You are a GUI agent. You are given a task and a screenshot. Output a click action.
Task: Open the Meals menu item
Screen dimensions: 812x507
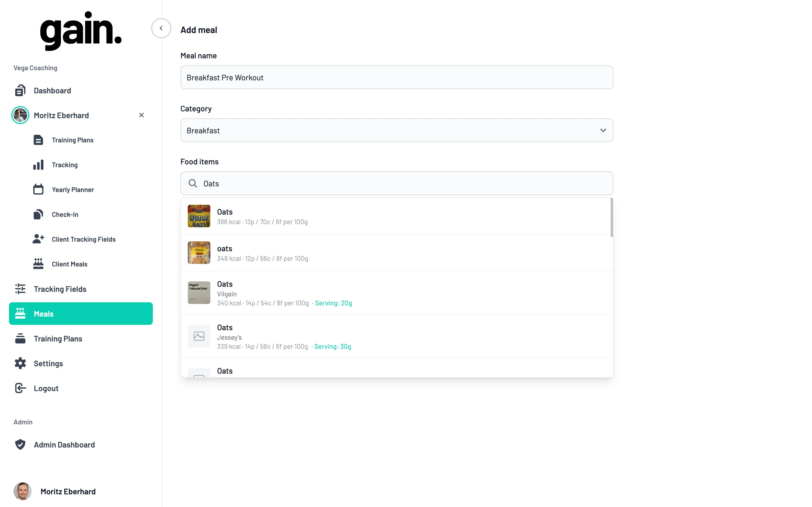point(81,314)
